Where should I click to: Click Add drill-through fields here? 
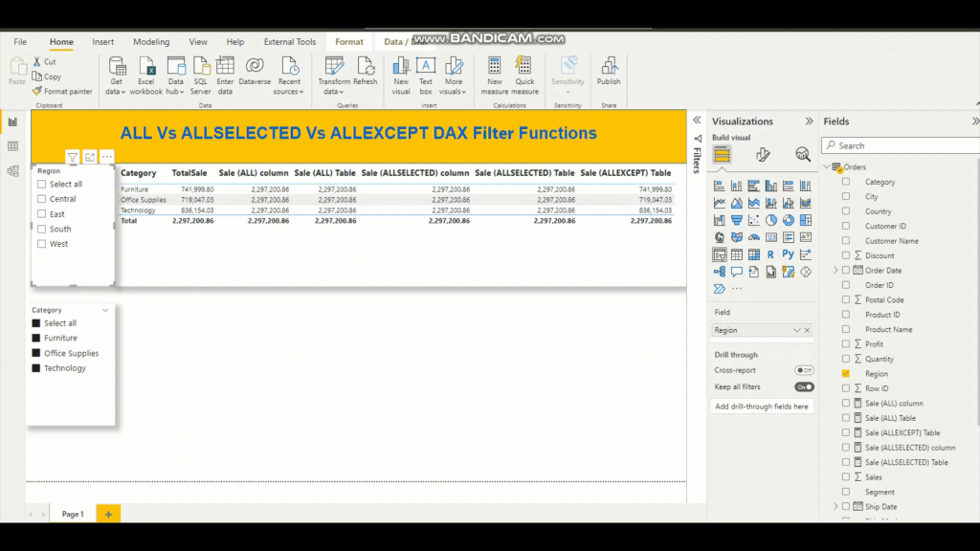pyautogui.click(x=762, y=406)
